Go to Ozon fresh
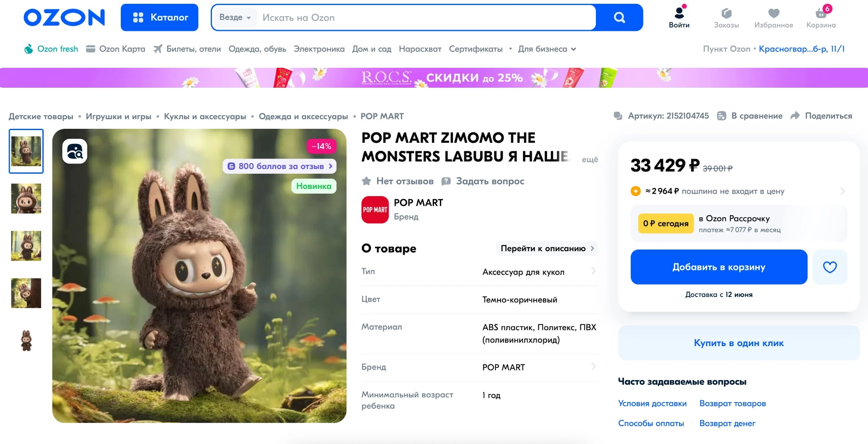Viewport: 868px width, 444px height. click(51, 49)
